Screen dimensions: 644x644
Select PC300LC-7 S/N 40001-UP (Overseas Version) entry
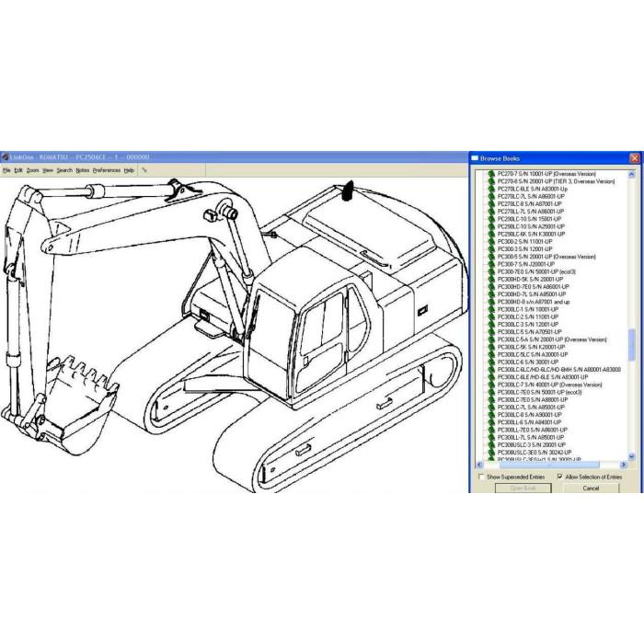[x=549, y=385]
